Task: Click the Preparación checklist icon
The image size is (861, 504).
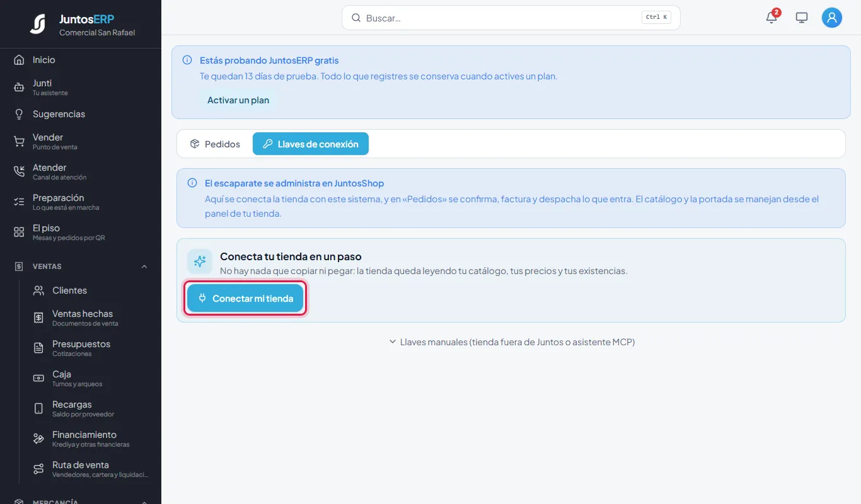Action: point(19,202)
